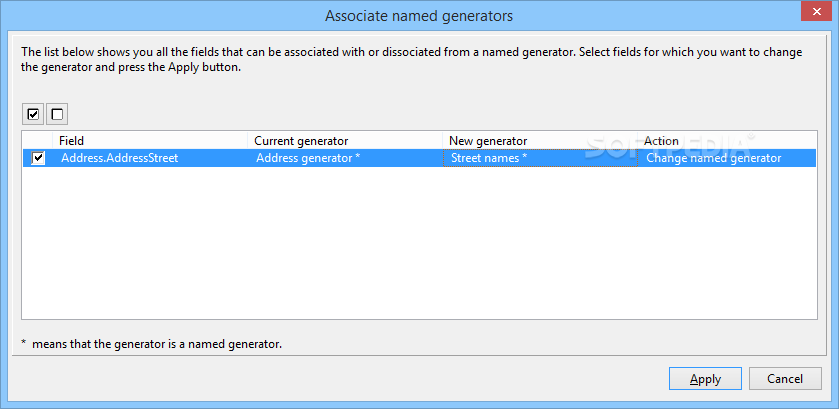Click the Action column header

[x=727, y=141]
